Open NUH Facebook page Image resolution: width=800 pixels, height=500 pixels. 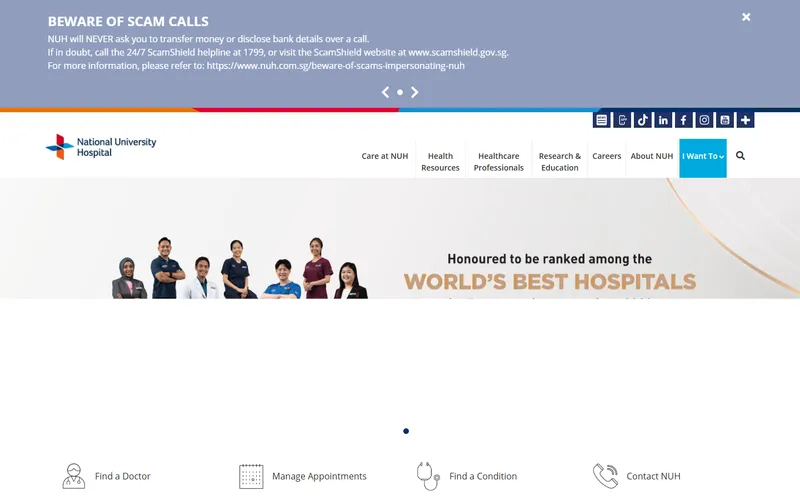[683, 120]
